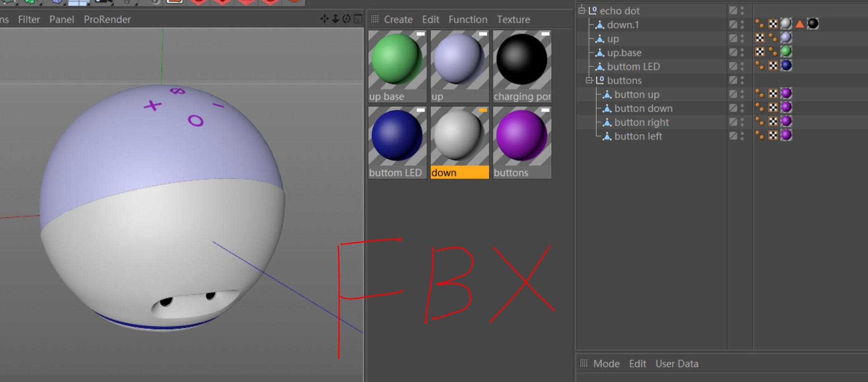Select the UVW checker tag on down.1
This screenshot has height=382, width=868.
(773, 24)
